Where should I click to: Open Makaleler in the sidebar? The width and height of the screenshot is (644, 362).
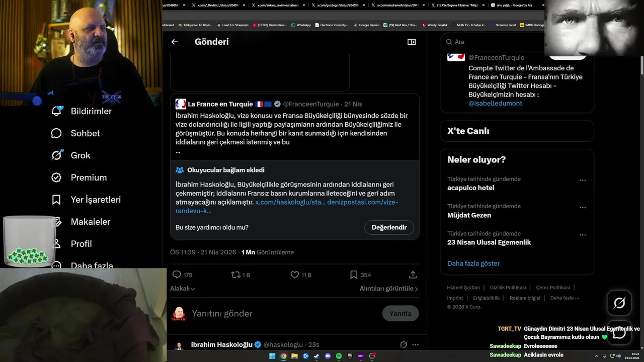pos(81,222)
